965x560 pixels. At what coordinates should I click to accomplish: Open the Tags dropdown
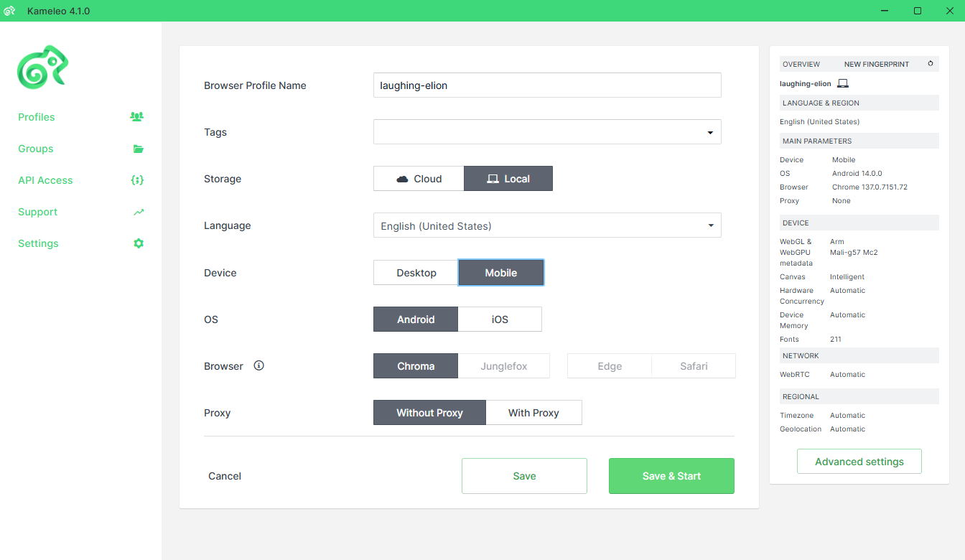coord(547,132)
